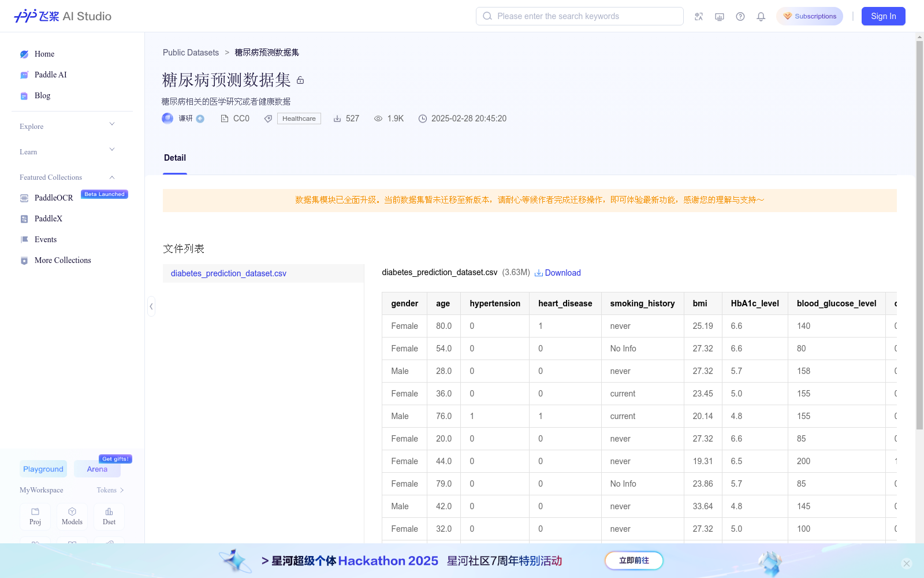Click the orange dataset upgrade notice
This screenshot has width=924, height=578.
[530, 200]
